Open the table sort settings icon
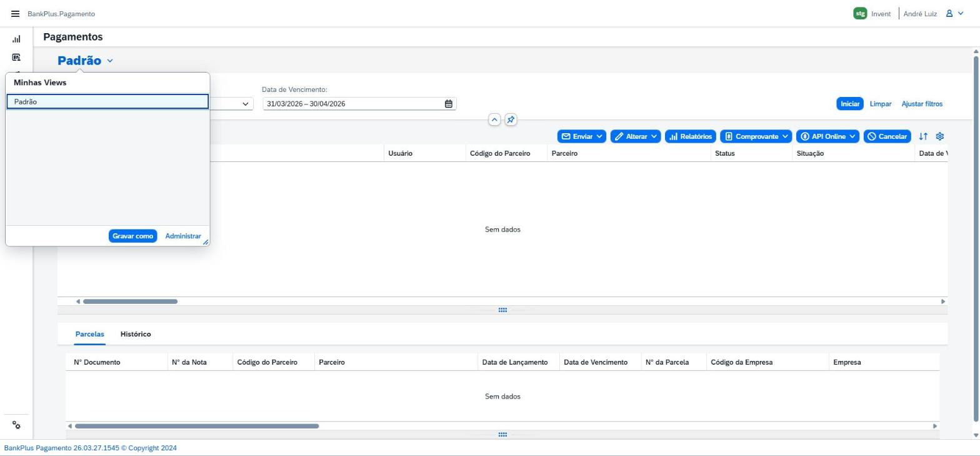This screenshot has width=980, height=456. pyautogui.click(x=923, y=136)
